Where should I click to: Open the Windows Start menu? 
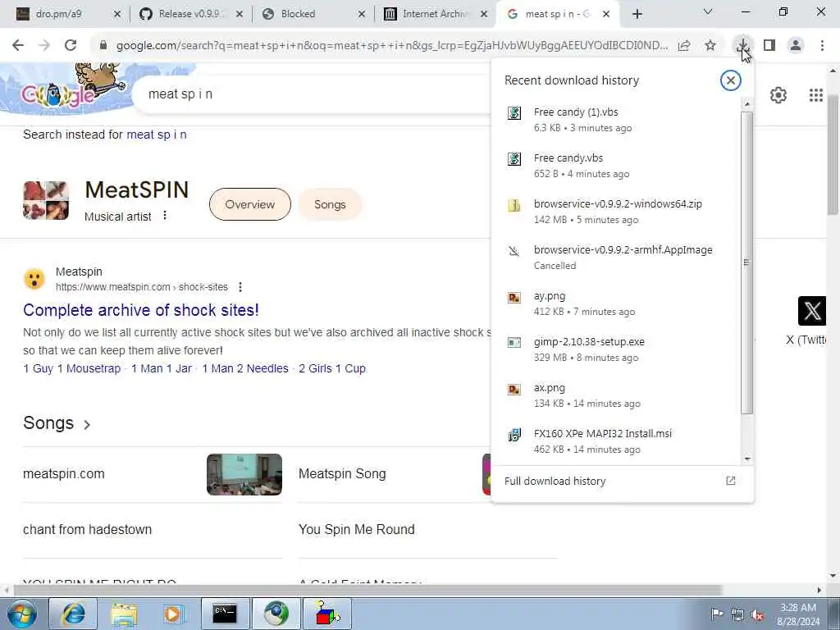coord(21,614)
